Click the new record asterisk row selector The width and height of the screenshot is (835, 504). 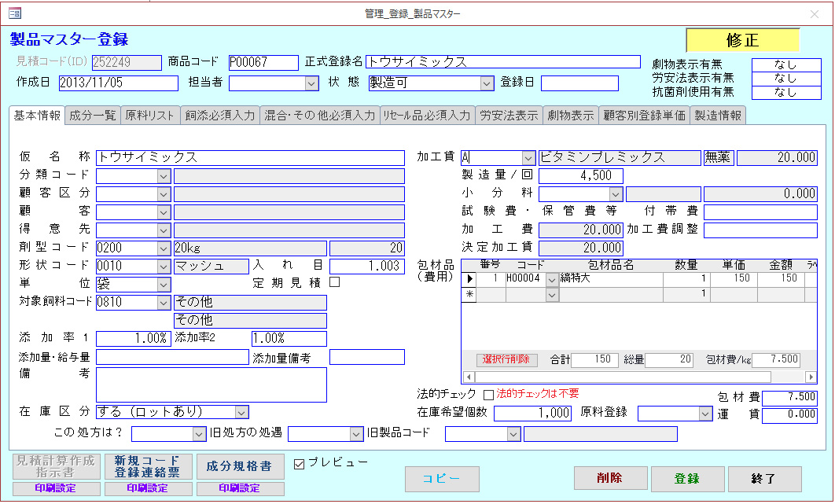[470, 294]
